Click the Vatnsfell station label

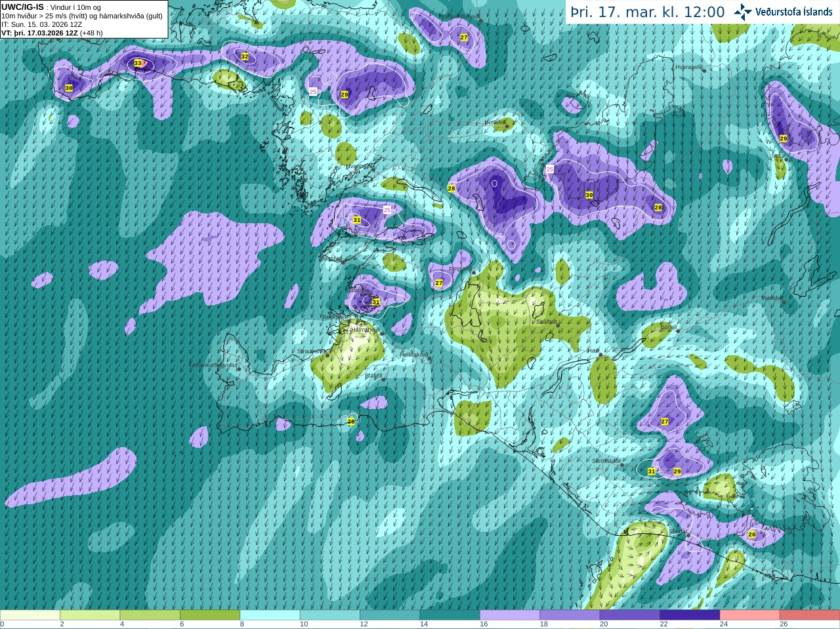[772, 298]
